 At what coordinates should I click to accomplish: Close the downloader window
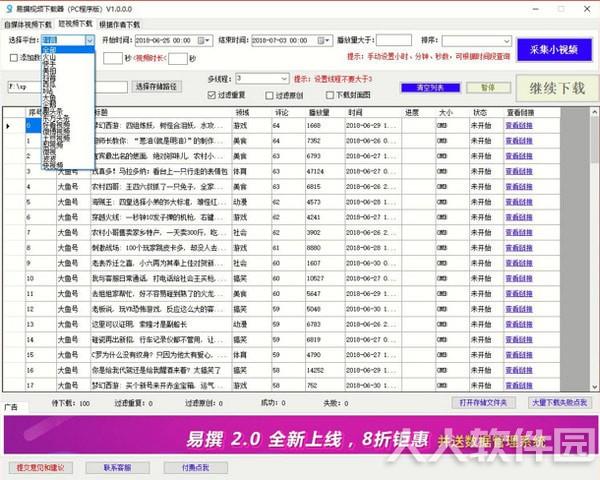587,8
